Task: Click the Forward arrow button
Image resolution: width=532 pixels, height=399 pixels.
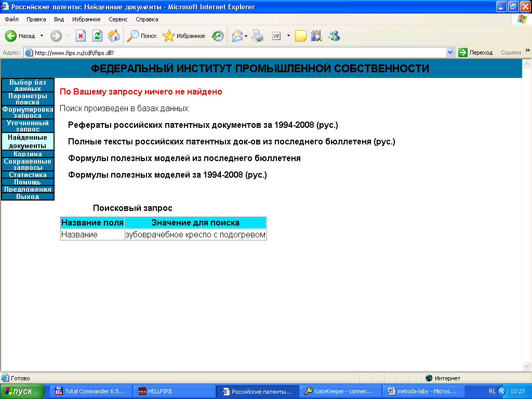Action: [x=56, y=36]
